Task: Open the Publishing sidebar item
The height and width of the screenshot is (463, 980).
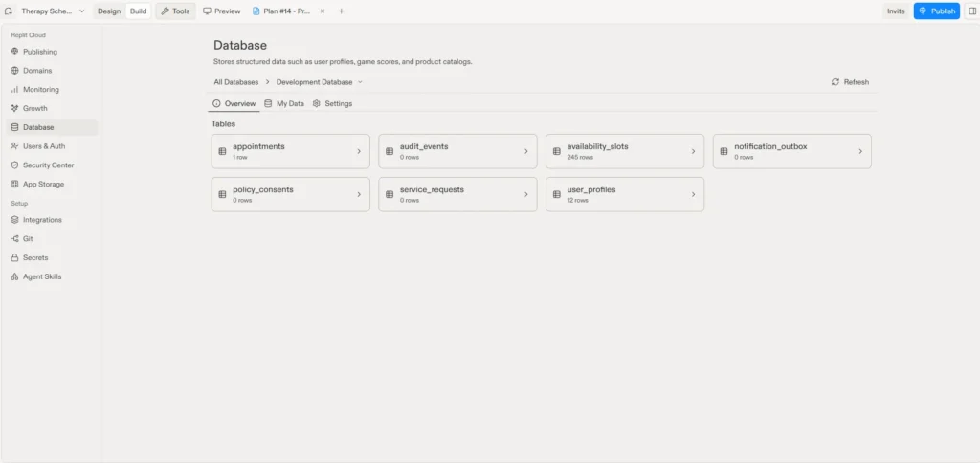Action: pos(52,52)
